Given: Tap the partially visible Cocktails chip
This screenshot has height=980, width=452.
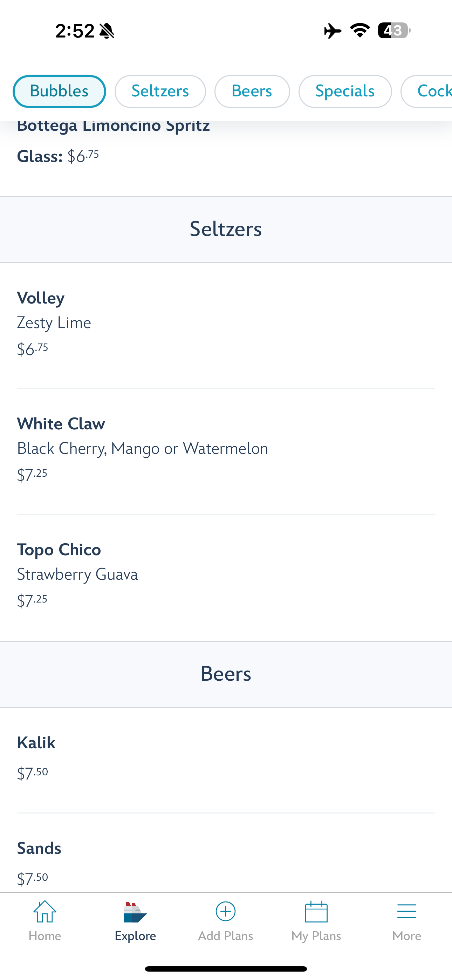Looking at the screenshot, I should pos(430,91).
